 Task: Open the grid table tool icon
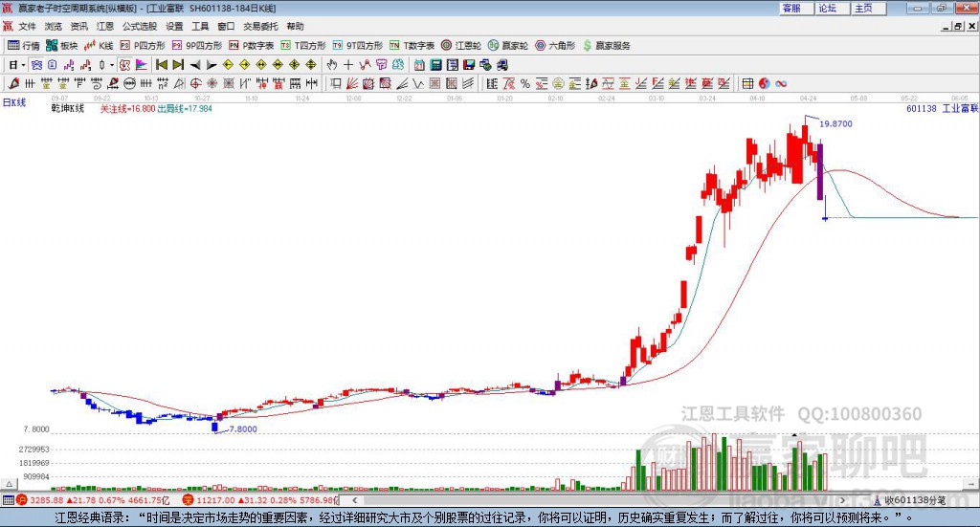(747, 83)
